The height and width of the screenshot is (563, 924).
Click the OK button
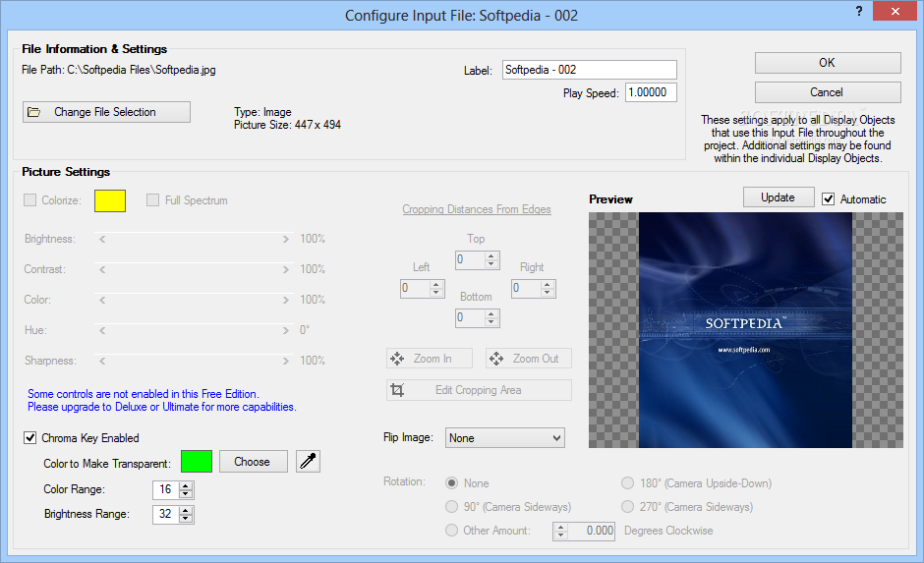tap(828, 63)
